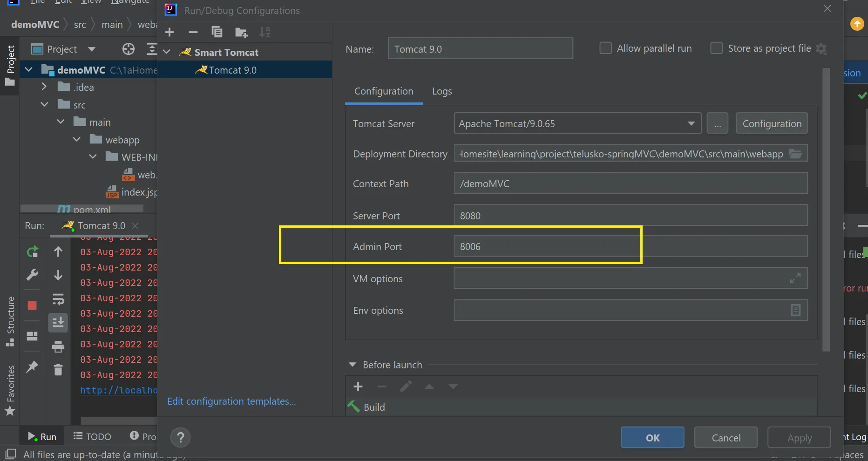
Task: Click the Save to folder icon
Action: tap(241, 32)
